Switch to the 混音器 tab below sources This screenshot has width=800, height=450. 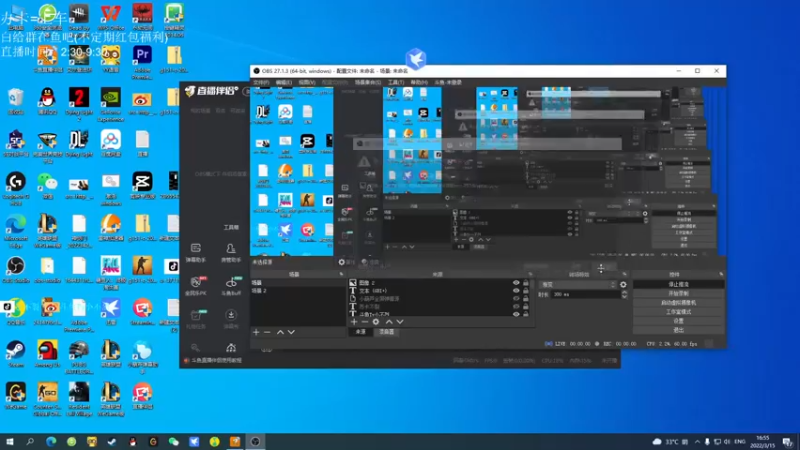(387, 332)
